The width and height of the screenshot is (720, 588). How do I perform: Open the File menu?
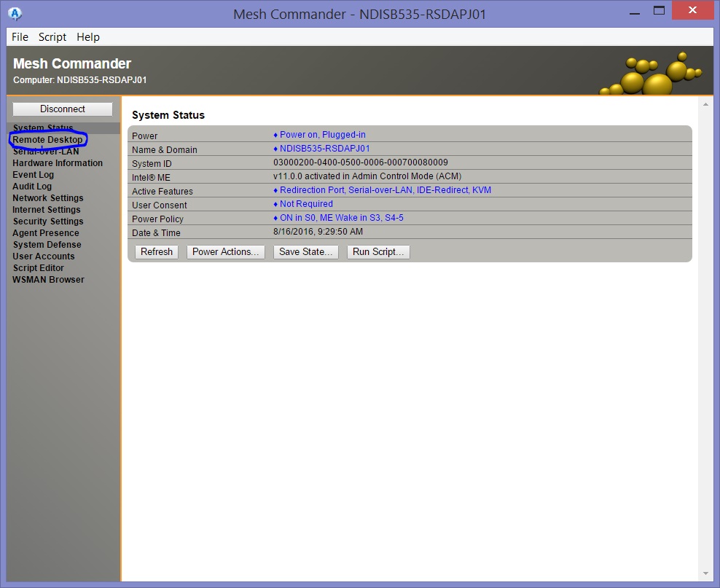(20, 37)
